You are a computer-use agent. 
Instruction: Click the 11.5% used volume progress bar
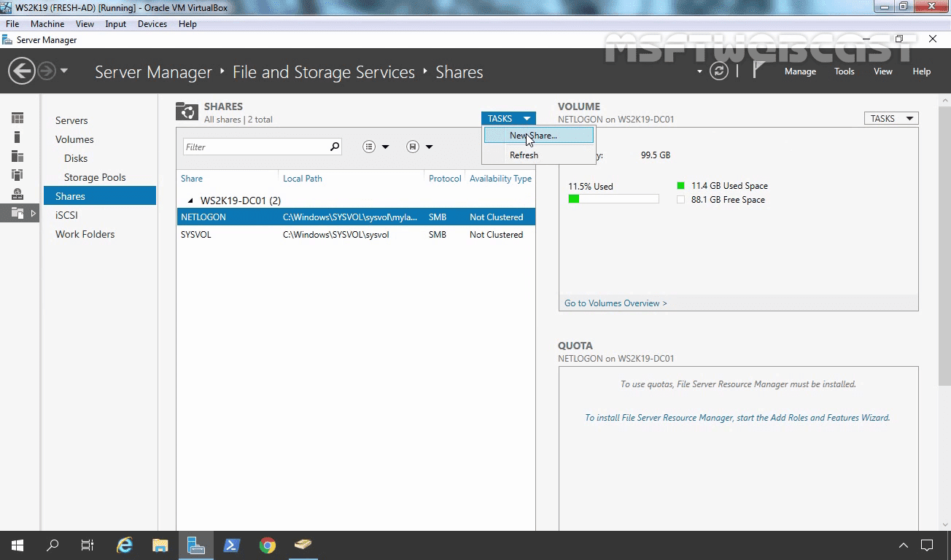(x=613, y=199)
